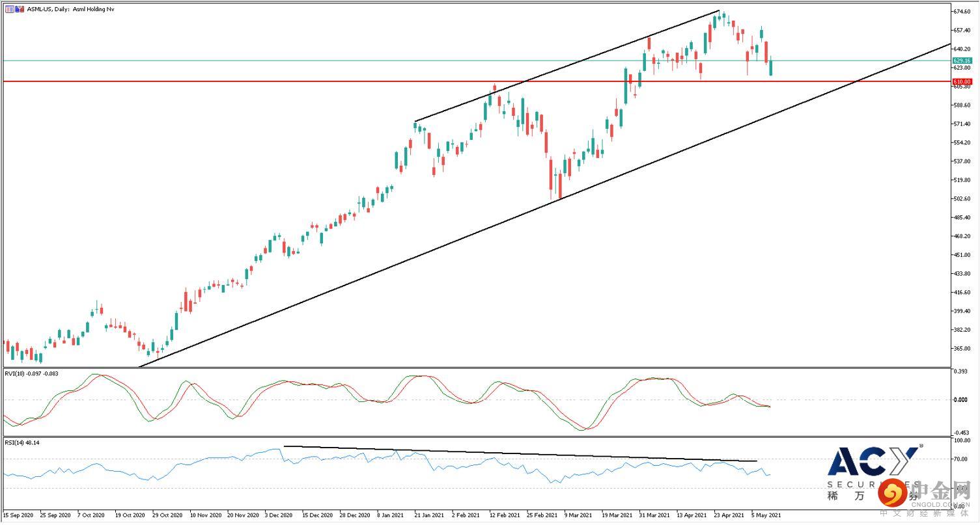The width and height of the screenshot is (980, 525).
Task: Click the RSI(14) 48.14 indicator label
Action: pos(22,442)
